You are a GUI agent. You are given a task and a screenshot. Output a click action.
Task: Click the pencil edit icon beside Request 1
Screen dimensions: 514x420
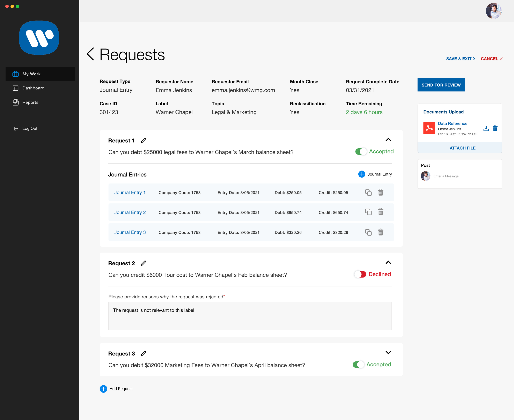(143, 140)
